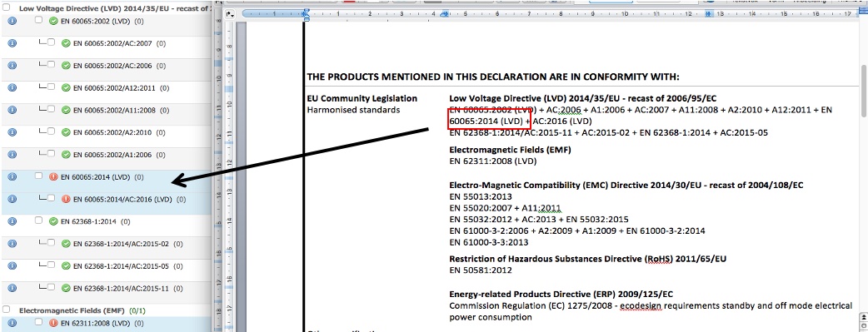Viewport: 868px width, 332px height.
Task: Select EN 60065:2002/A1:2006 row text
Action: (113, 155)
